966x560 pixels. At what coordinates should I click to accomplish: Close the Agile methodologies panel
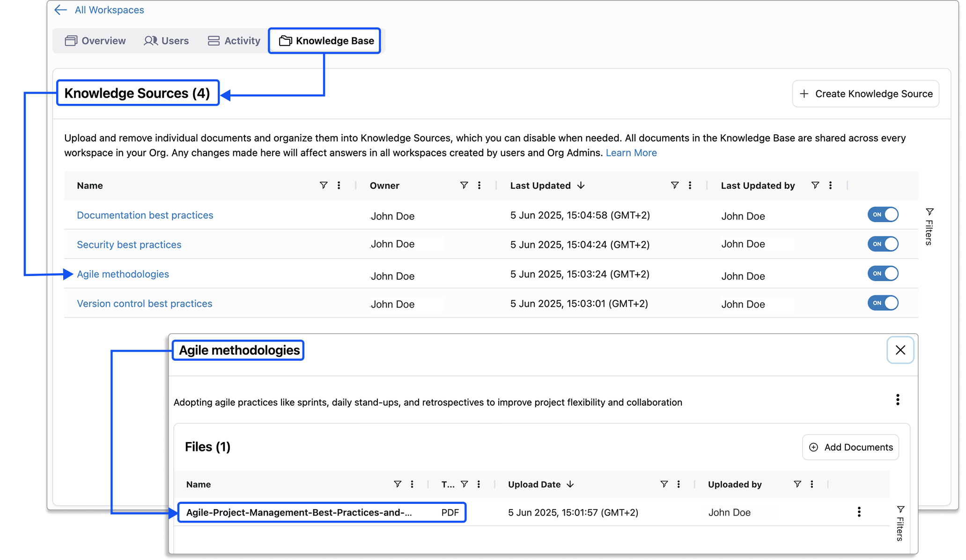[x=900, y=350]
